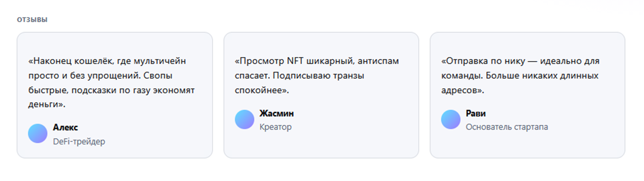Click the DeFi-трейдер role label
Screen dimensions: 644x181
(x=79, y=141)
